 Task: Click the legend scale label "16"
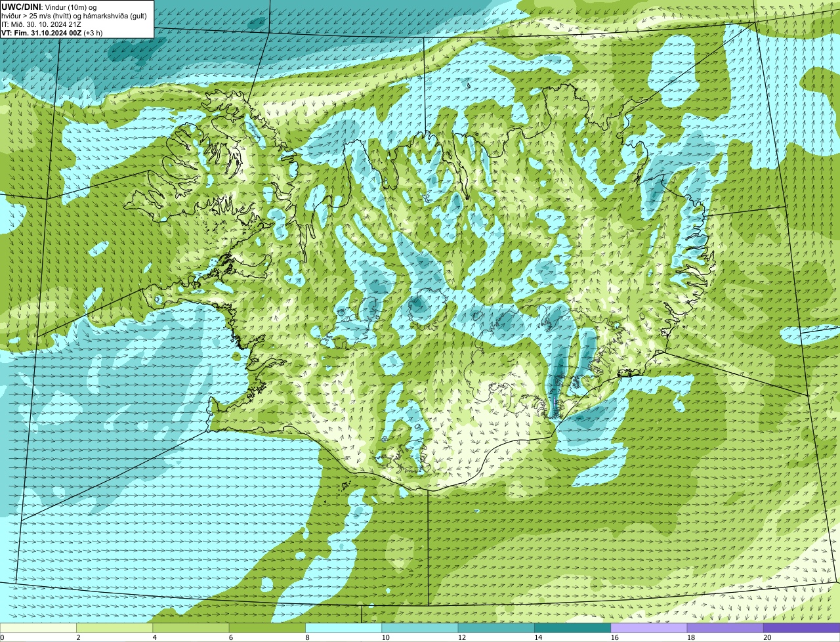[614, 637]
